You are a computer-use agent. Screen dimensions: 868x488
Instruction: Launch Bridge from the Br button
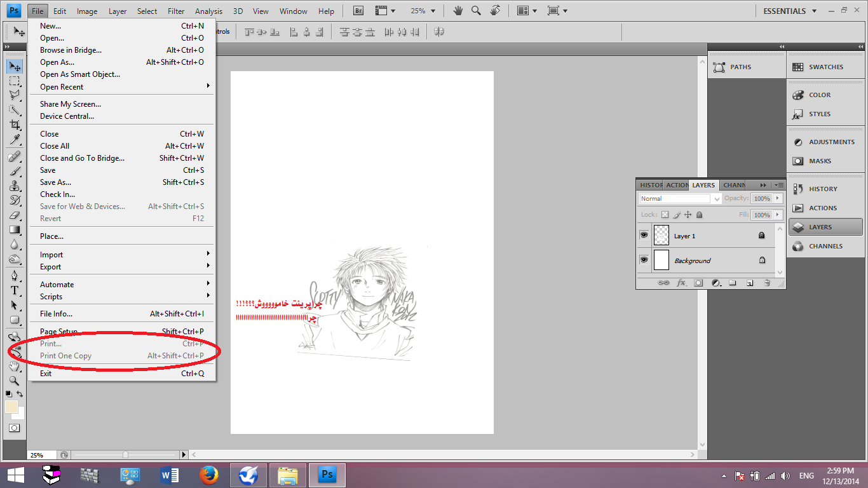coord(358,11)
